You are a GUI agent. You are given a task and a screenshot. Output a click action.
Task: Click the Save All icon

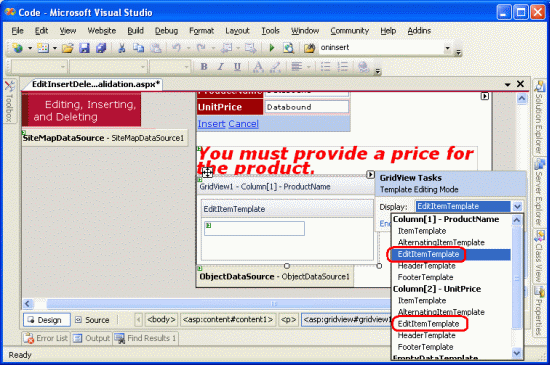coord(101,48)
